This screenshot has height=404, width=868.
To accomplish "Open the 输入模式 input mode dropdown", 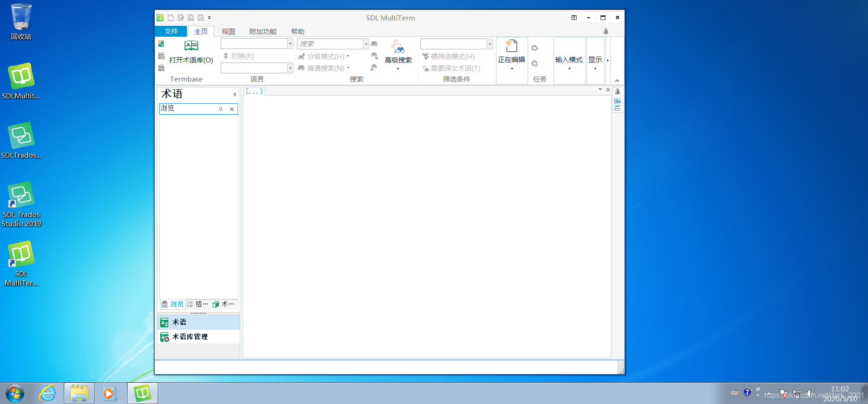I will 569,61.
